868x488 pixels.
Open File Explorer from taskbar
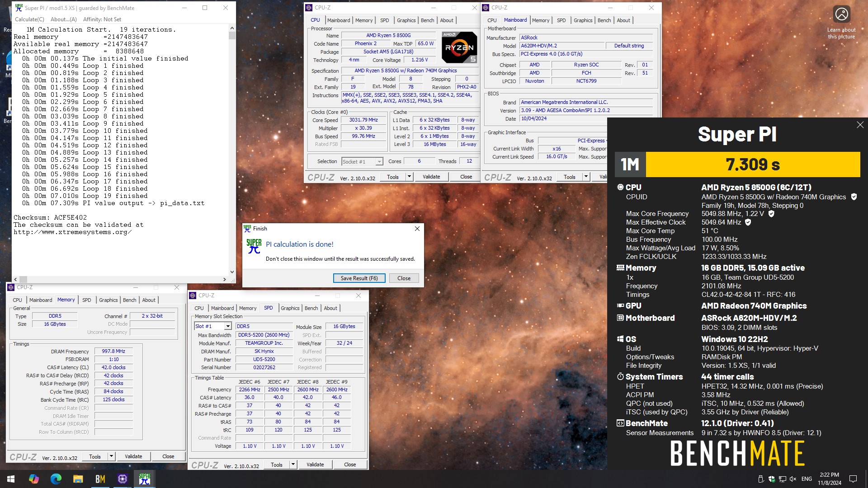78,479
